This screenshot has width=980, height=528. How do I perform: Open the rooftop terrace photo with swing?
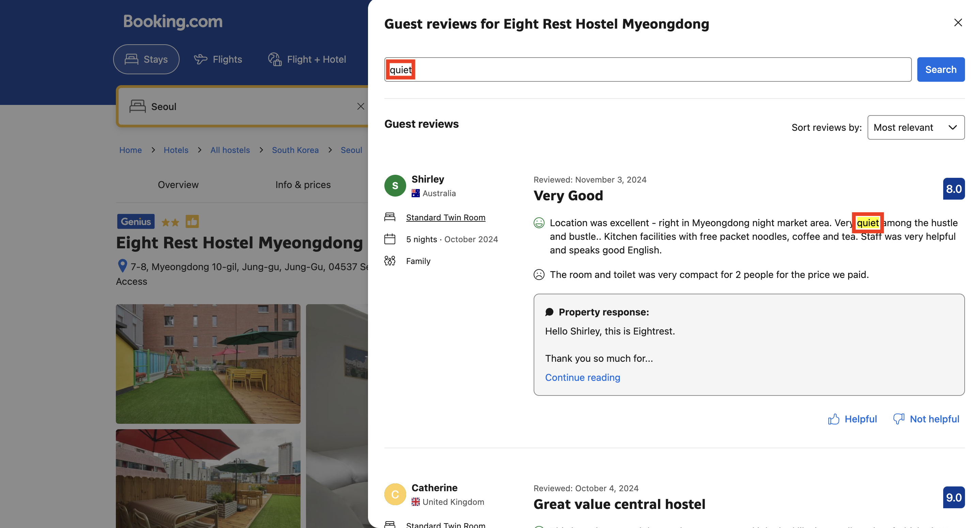[208, 364]
